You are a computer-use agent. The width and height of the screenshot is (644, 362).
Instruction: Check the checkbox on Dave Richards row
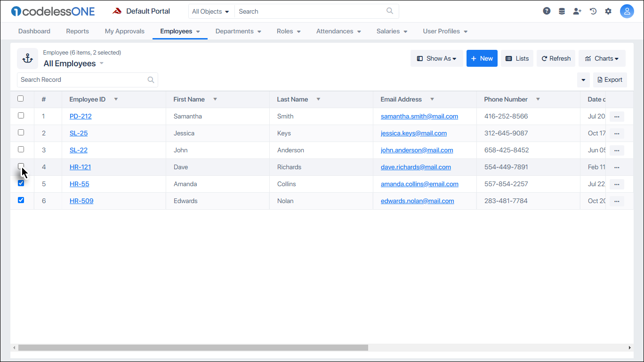(21, 166)
